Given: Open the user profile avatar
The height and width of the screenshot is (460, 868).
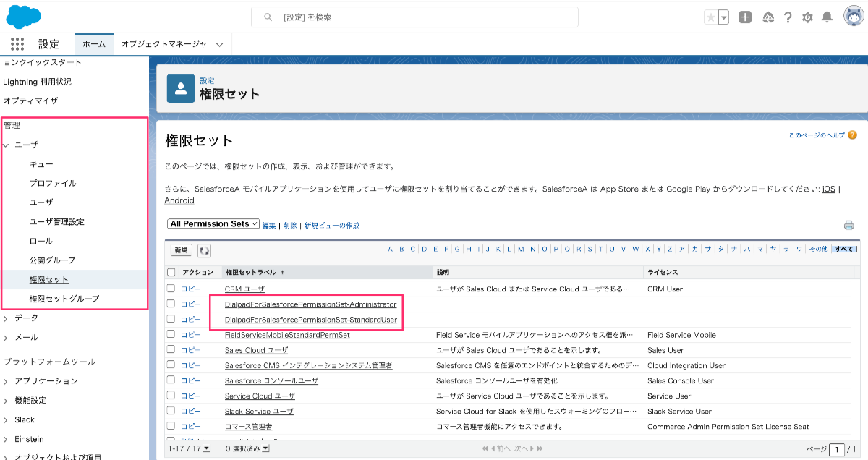Looking at the screenshot, I should (x=854, y=16).
